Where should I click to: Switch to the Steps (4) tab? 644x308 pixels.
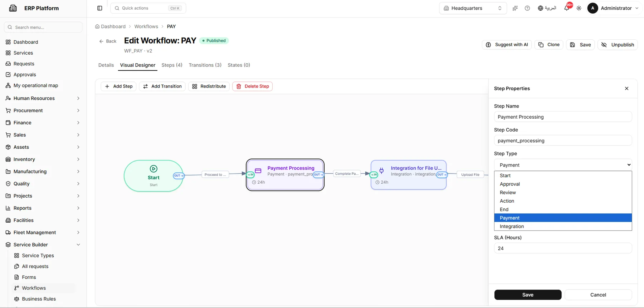click(172, 65)
